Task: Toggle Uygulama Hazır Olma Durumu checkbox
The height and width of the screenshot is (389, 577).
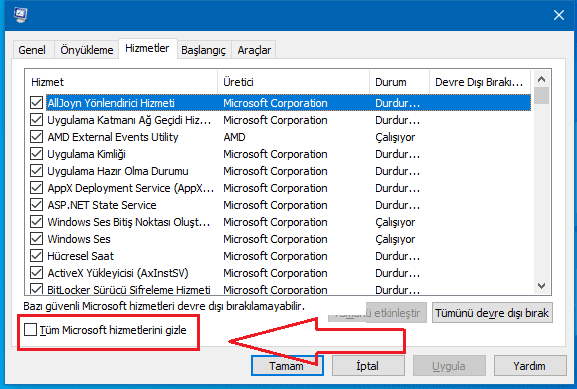Action: [x=36, y=171]
